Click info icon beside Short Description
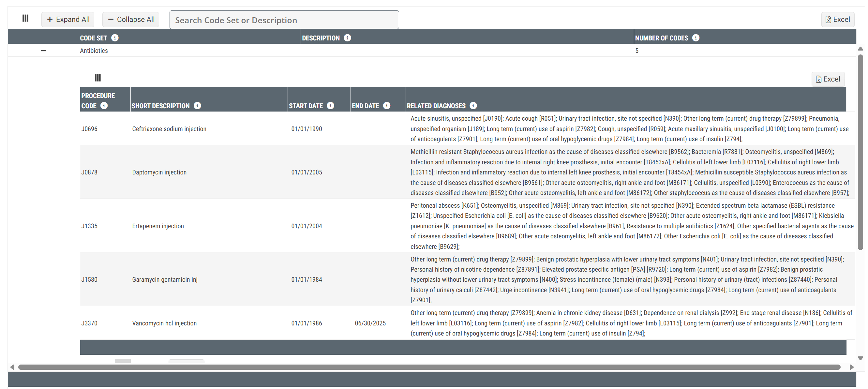This screenshot has width=868, height=389. (198, 106)
